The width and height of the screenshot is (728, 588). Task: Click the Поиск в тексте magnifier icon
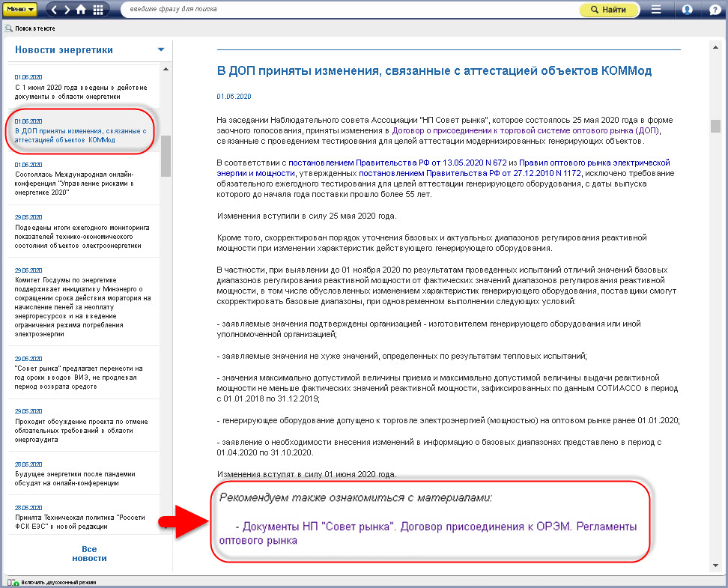coord(8,28)
